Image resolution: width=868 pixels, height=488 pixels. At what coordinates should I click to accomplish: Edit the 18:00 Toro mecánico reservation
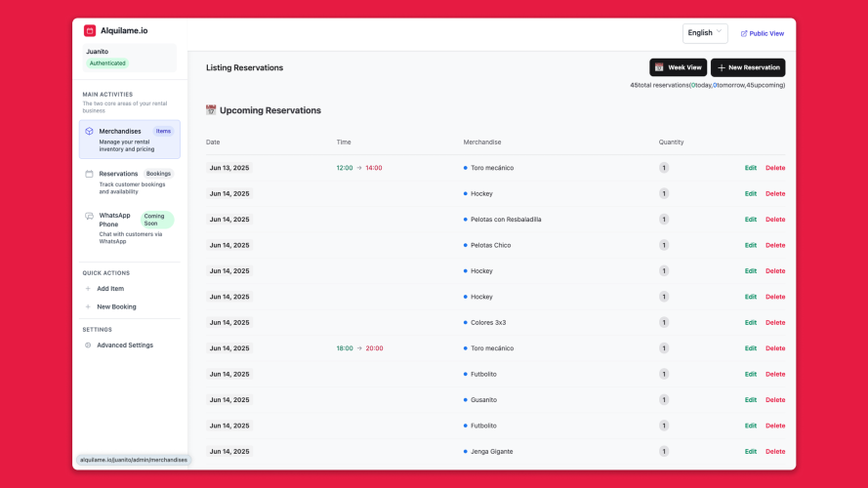click(x=750, y=348)
